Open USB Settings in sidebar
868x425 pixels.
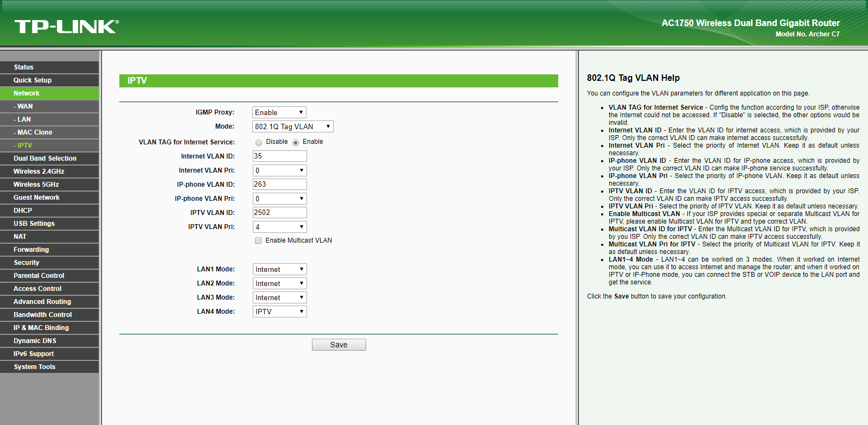(x=49, y=224)
